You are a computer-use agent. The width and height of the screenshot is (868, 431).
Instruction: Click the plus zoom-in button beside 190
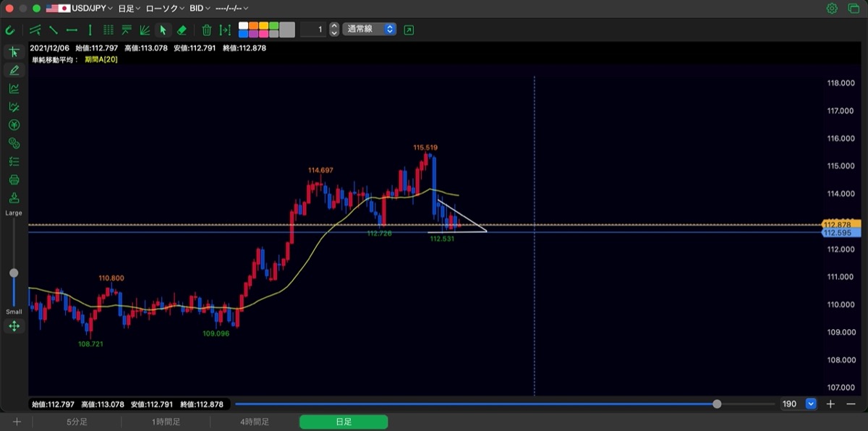click(x=831, y=404)
